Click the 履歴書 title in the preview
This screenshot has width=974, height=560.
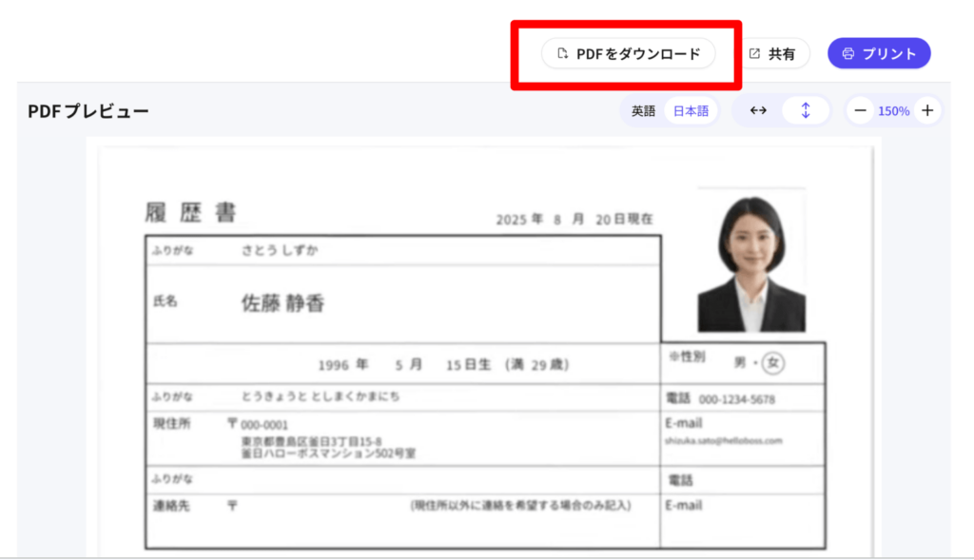190,212
